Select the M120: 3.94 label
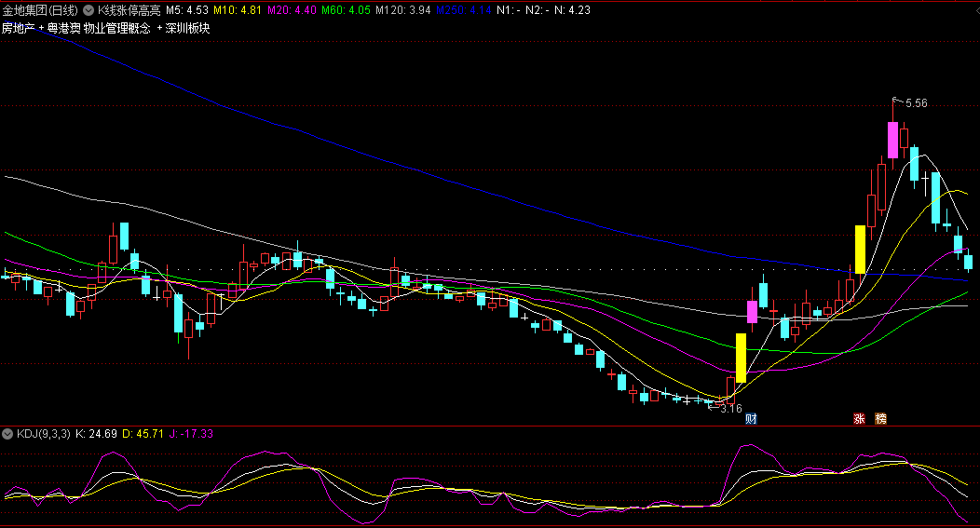The image size is (980, 528). pos(403,10)
